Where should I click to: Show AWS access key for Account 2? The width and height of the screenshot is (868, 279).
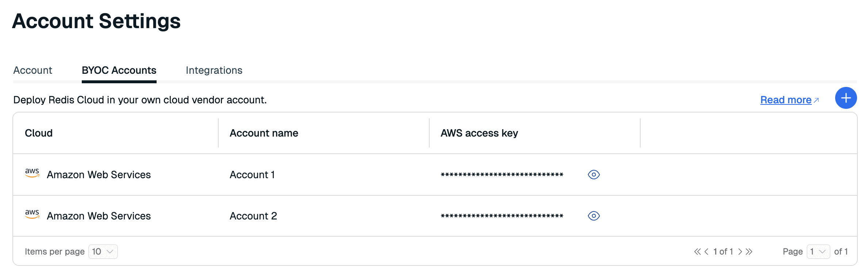(x=594, y=216)
